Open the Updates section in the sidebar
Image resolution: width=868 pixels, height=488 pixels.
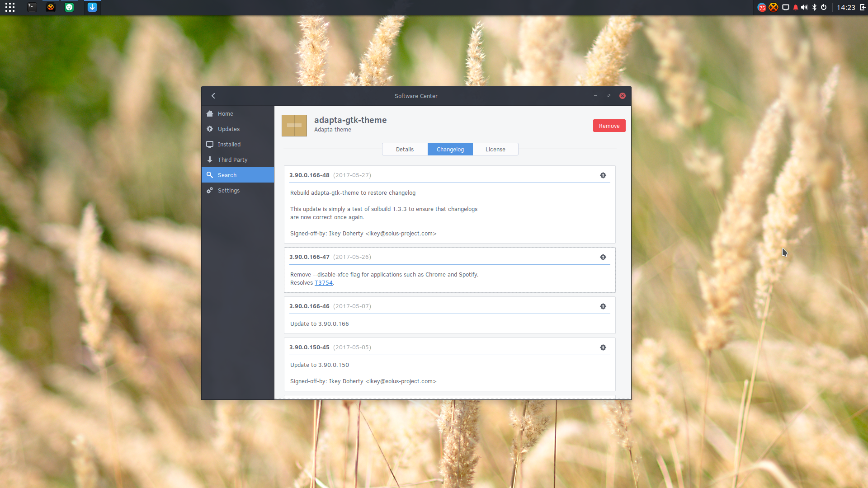coord(238,129)
